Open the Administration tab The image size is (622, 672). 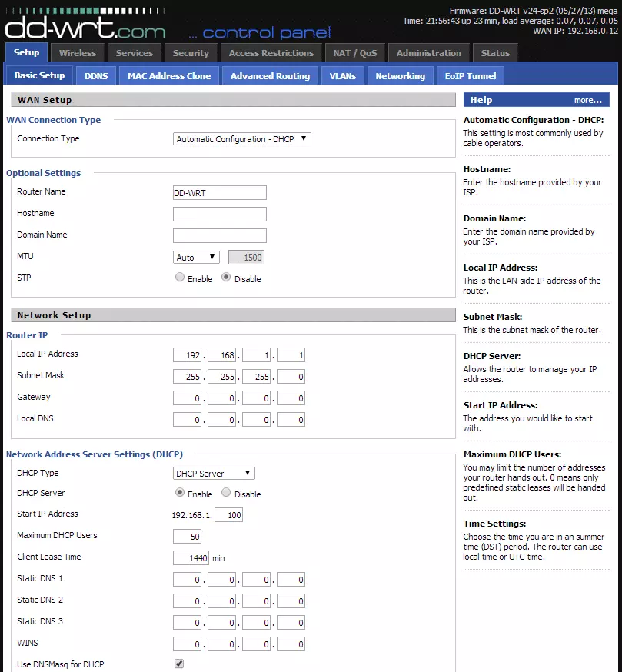pos(429,53)
